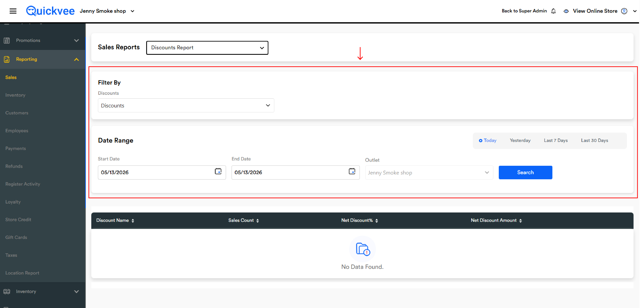
Task: Click the Quickvee logo
Action: 50,11
